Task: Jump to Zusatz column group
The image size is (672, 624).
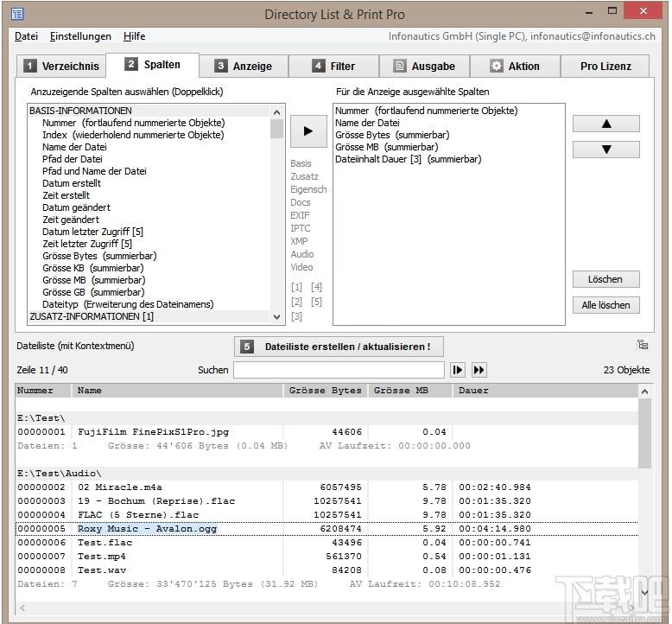Action: tap(304, 176)
